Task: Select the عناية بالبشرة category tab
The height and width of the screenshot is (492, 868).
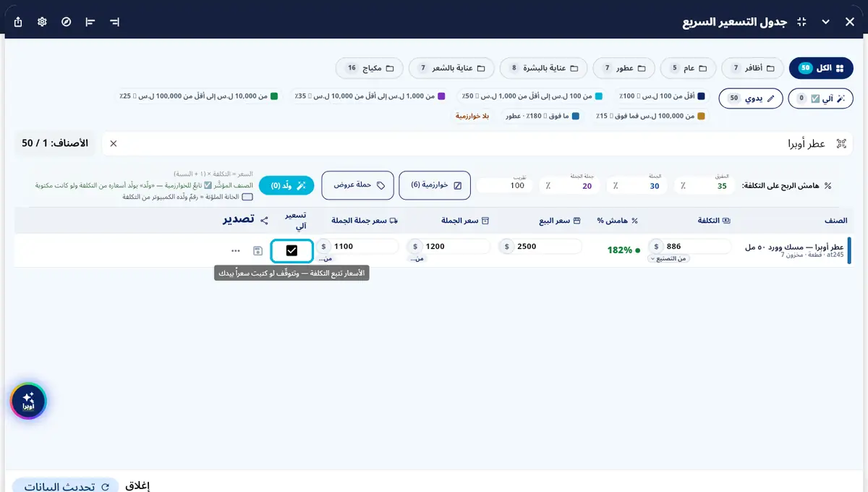Action: click(x=544, y=68)
